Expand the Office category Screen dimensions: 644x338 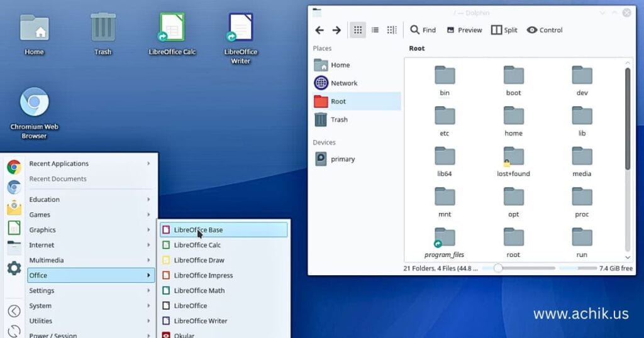coord(91,275)
